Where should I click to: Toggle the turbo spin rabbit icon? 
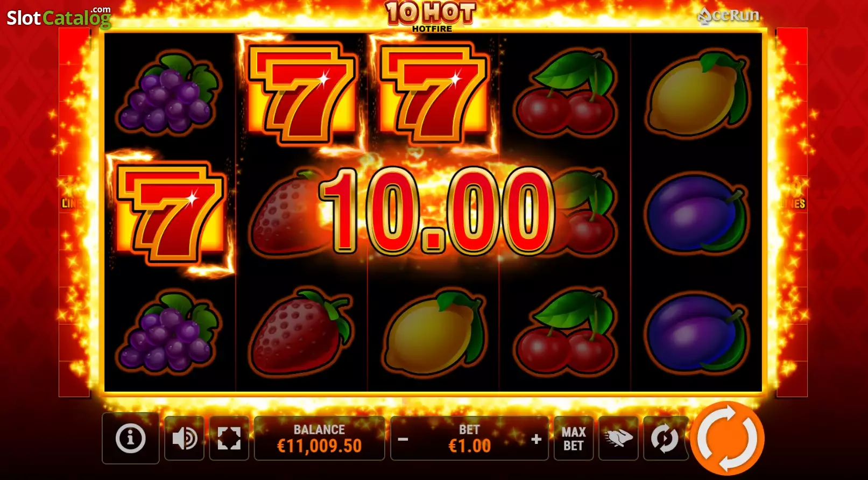tap(618, 439)
